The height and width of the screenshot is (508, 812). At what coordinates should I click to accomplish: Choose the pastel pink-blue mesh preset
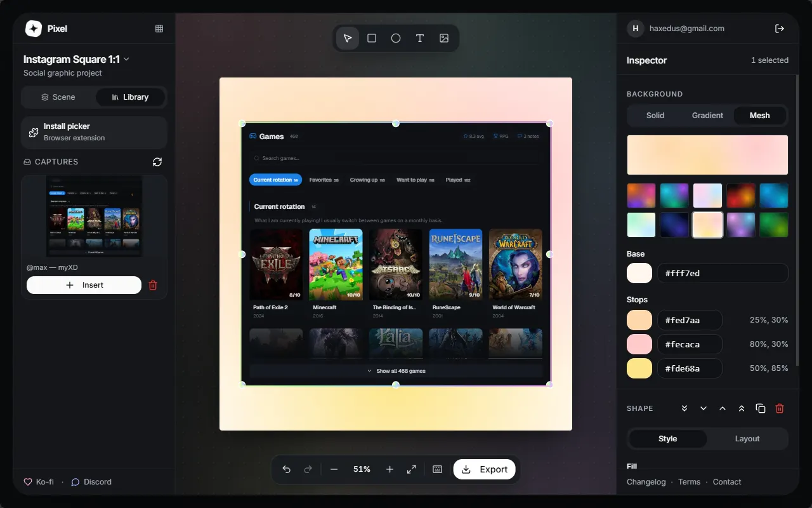[708, 196]
